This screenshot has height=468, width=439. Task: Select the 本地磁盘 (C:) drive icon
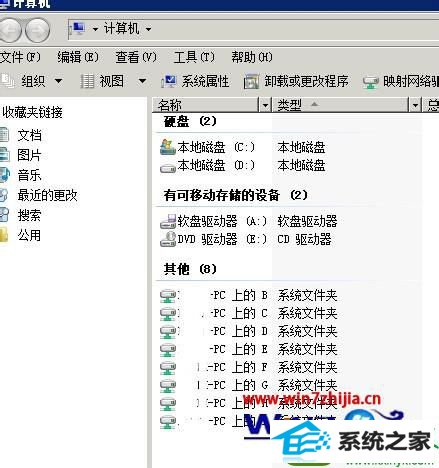pyautogui.click(x=168, y=147)
